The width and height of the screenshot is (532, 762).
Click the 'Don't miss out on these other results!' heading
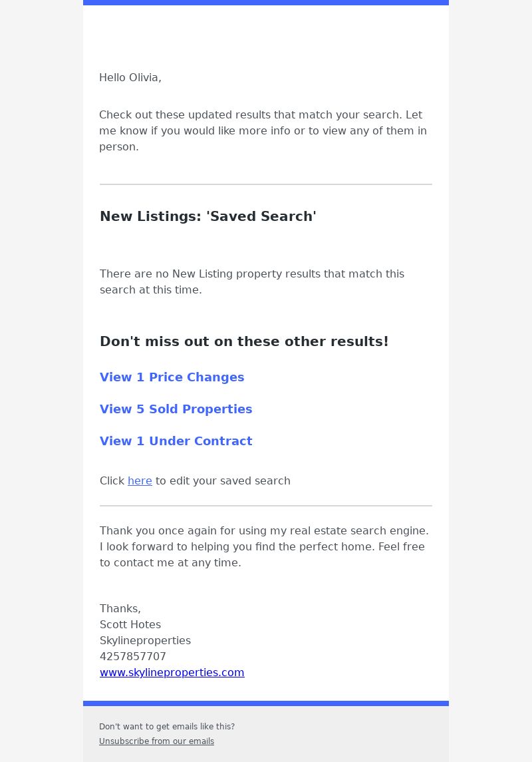pyautogui.click(x=244, y=341)
